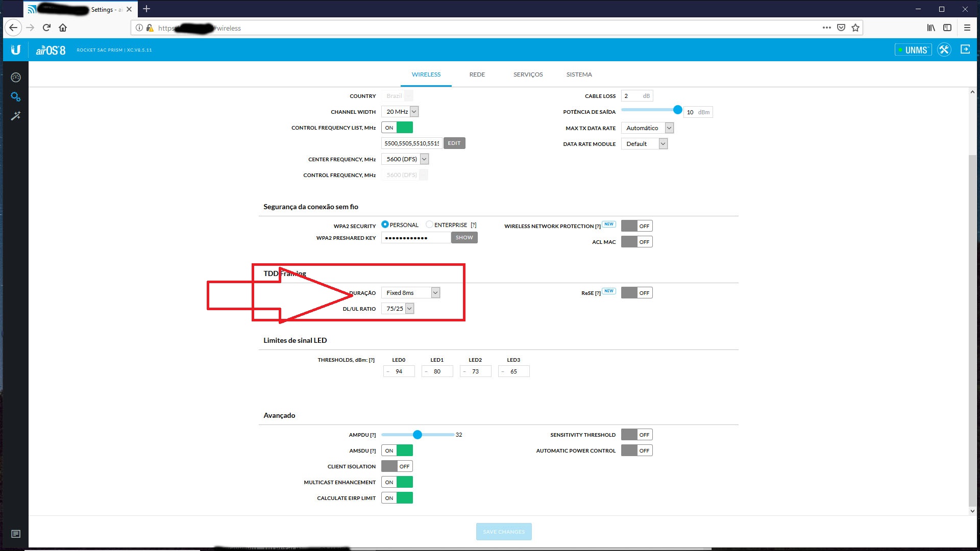Toggle Control Frequency List switch
The width and height of the screenshot is (980, 551).
(397, 128)
